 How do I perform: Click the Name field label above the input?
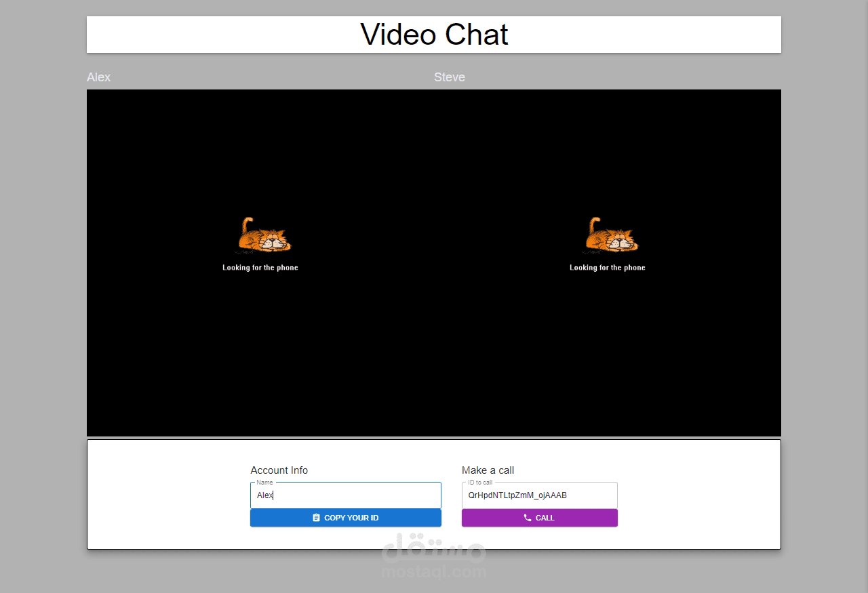[x=264, y=482]
